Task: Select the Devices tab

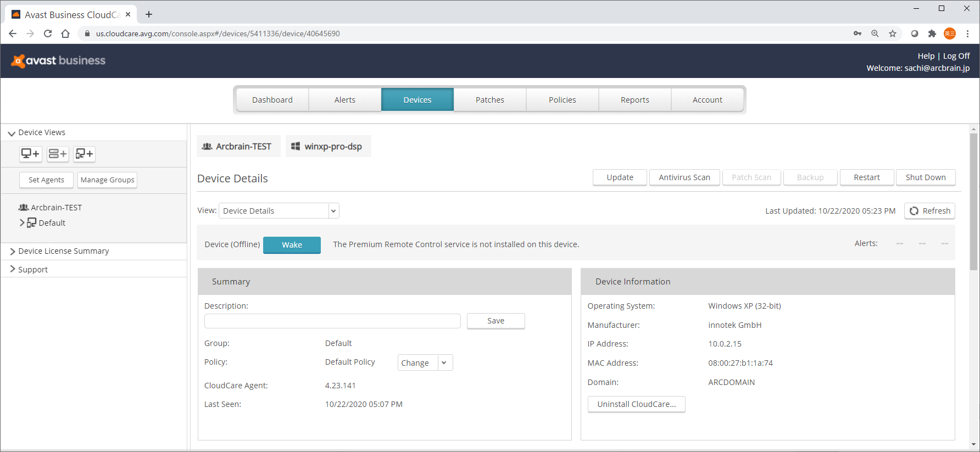Action: pyautogui.click(x=417, y=100)
